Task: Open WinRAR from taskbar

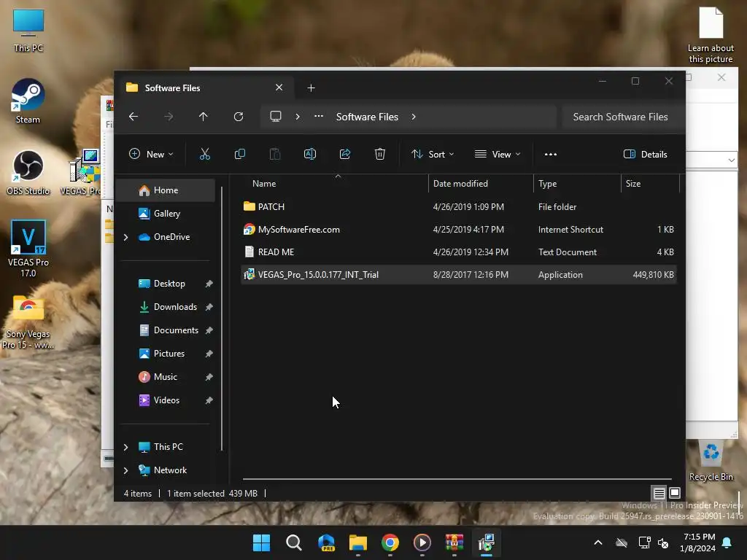Action: coord(454,542)
